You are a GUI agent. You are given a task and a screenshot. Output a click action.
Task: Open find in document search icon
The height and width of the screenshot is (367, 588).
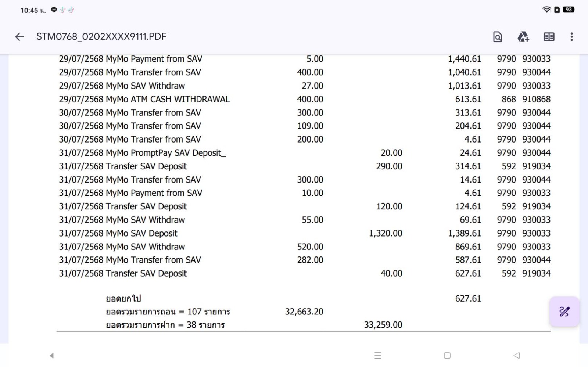[497, 37]
